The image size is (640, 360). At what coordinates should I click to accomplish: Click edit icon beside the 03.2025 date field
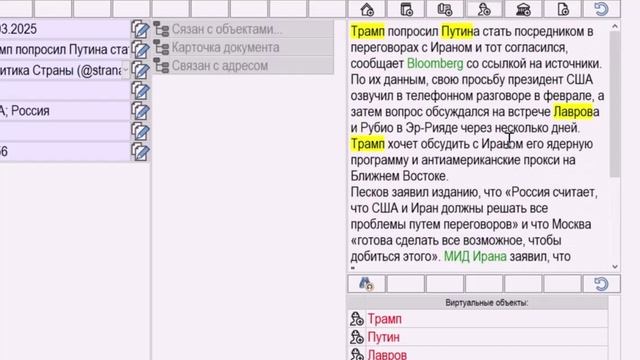point(140,29)
